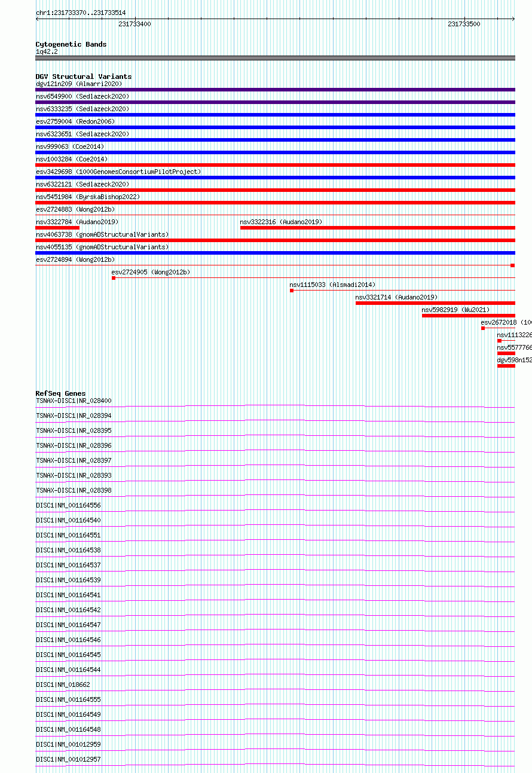Viewport: 532px width, 773px height.
Task: Open transcript DISC1|NM_001164546
Action: click(x=68, y=640)
